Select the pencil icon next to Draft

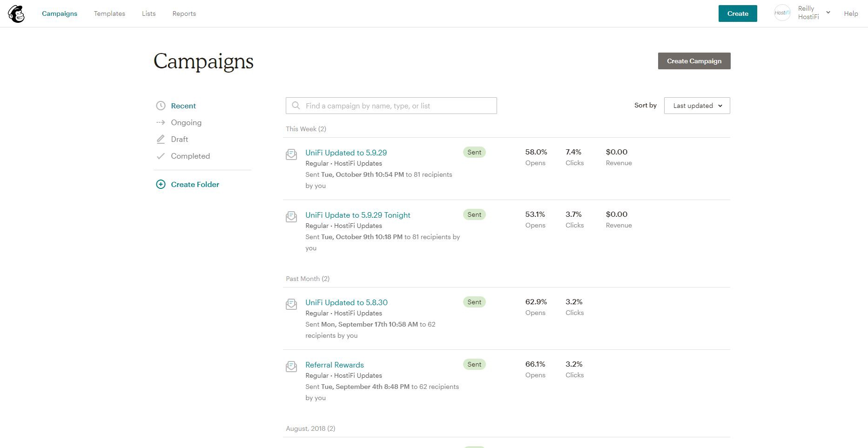(x=161, y=139)
